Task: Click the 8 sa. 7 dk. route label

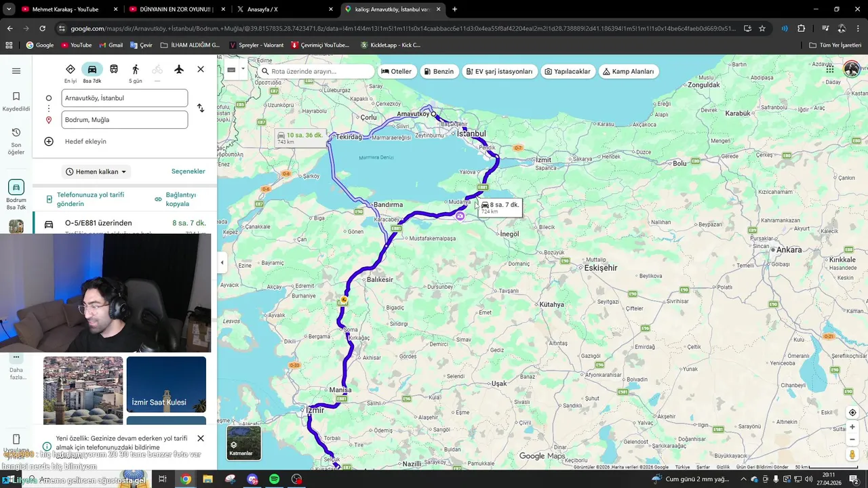Action: click(500, 207)
